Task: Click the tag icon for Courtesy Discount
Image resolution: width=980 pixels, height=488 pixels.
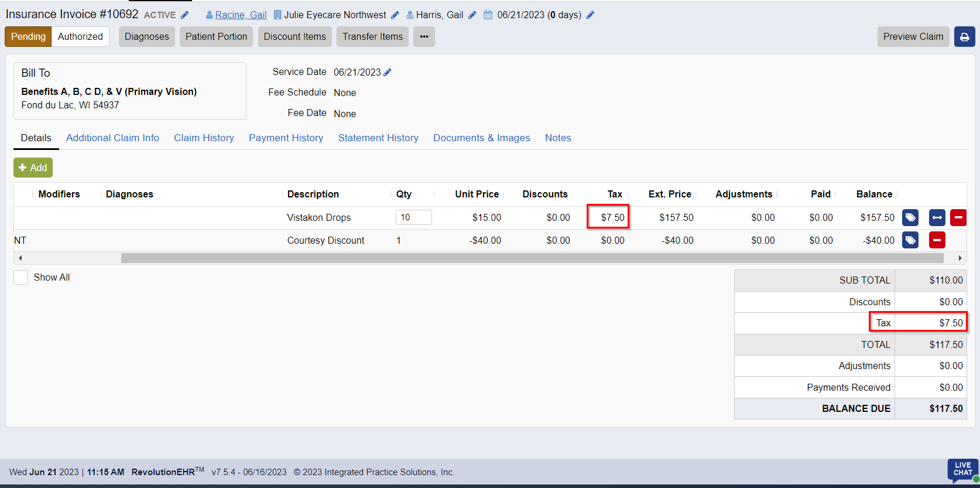Action: [910, 240]
